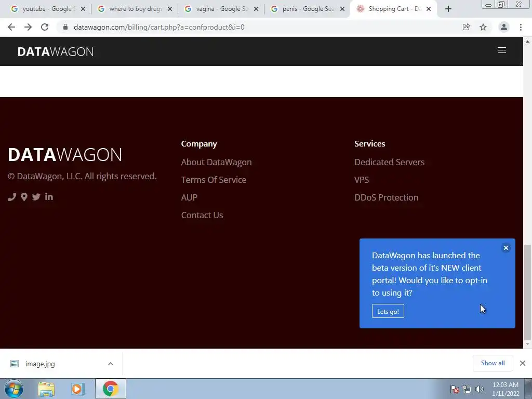Viewport: 532px width, 399px height.
Task: Dismiss the client portal popup
Action: click(506, 248)
